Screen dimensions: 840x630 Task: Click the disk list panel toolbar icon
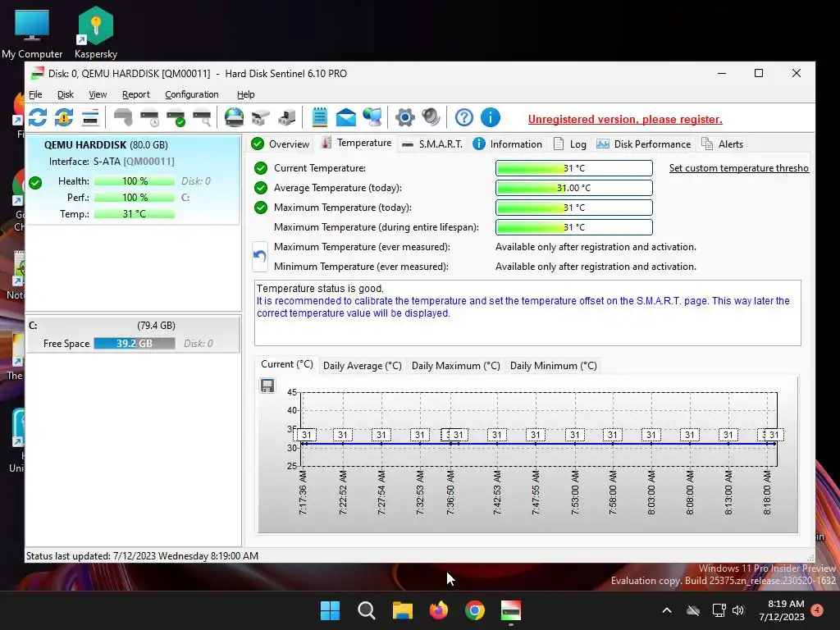coord(90,117)
